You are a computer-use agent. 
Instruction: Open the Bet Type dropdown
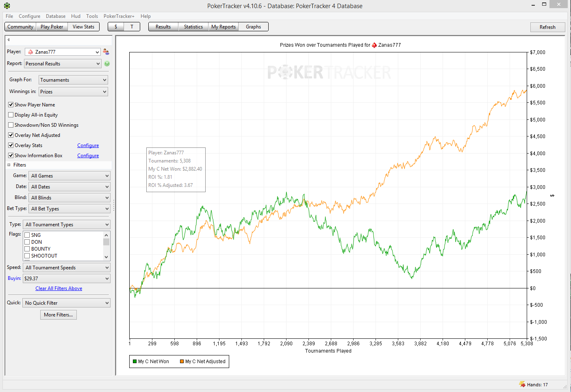click(70, 209)
